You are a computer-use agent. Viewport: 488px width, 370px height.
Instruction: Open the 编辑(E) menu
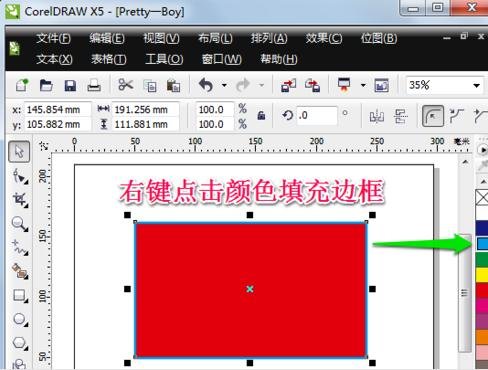coord(107,38)
